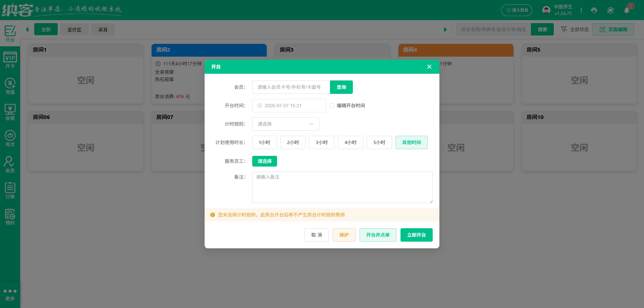Click the notification bell icon
Image resolution: width=644 pixels, height=308 pixels.
tap(627, 10)
